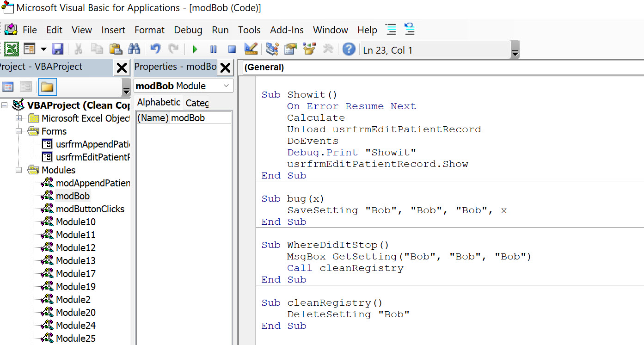Switch to the Categorized properties tab
The height and width of the screenshot is (345, 644).
[197, 103]
